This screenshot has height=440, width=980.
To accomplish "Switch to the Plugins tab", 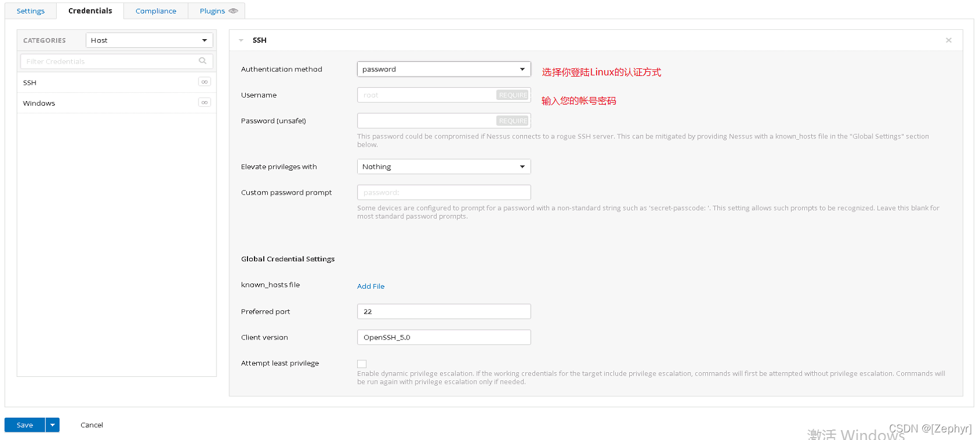I will click(x=217, y=11).
